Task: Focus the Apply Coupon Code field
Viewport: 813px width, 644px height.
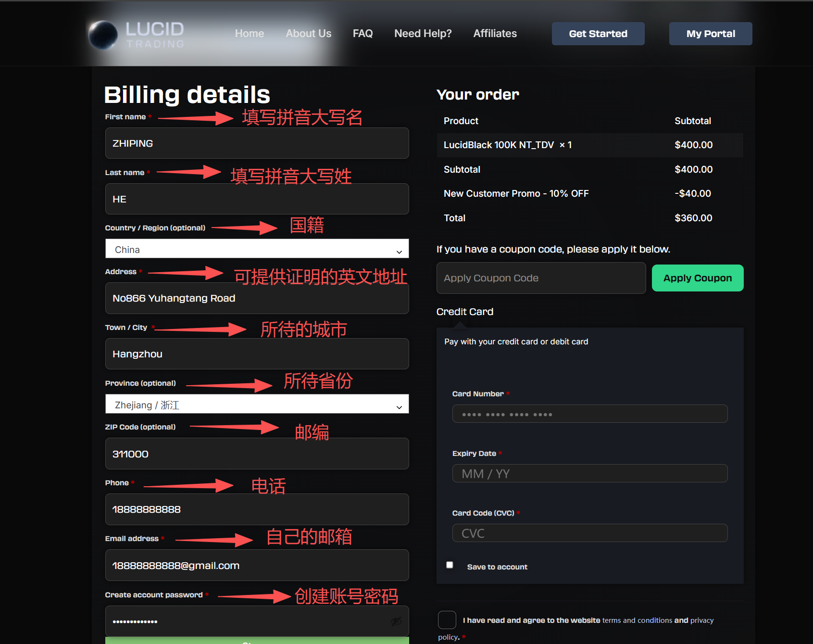Action: pos(540,278)
